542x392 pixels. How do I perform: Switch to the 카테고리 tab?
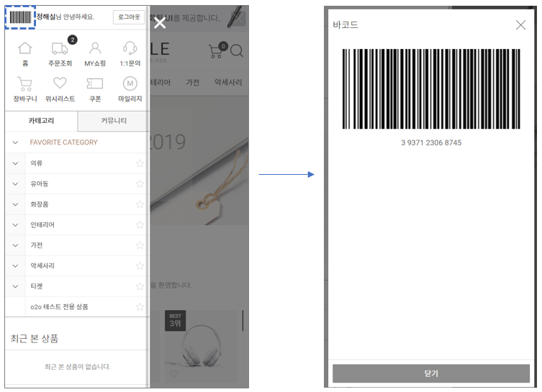pyautogui.click(x=41, y=121)
